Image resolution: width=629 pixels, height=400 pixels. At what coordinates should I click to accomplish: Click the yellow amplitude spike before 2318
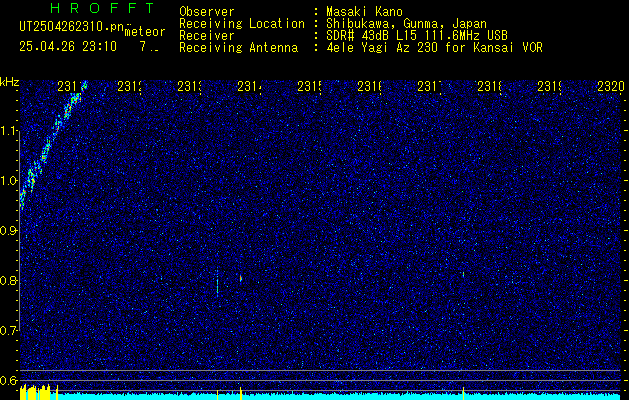463,393
